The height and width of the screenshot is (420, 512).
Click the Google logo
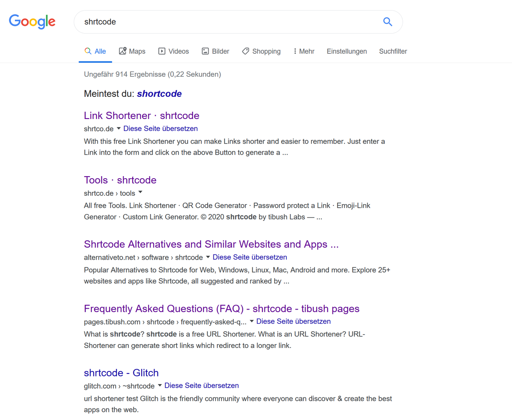[x=32, y=21]
